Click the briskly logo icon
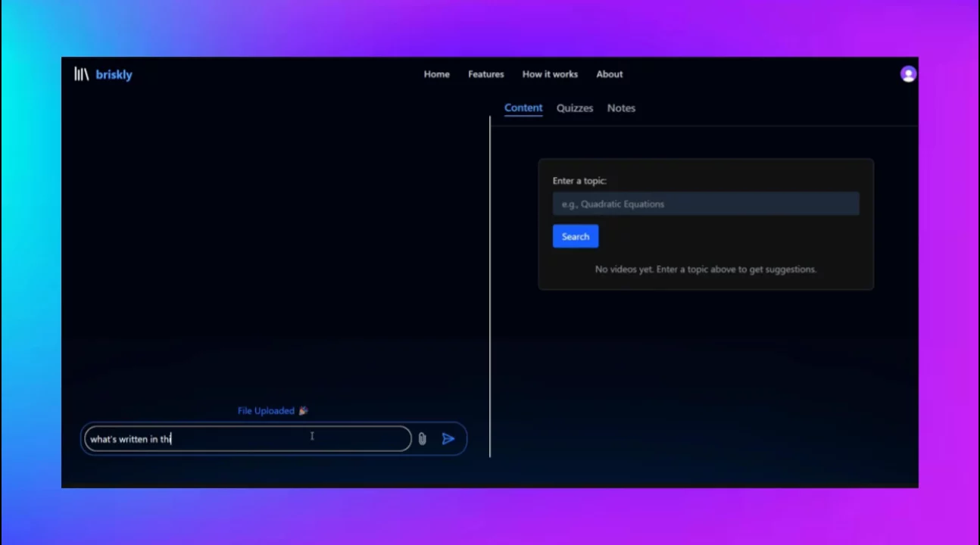 (81, 74)
